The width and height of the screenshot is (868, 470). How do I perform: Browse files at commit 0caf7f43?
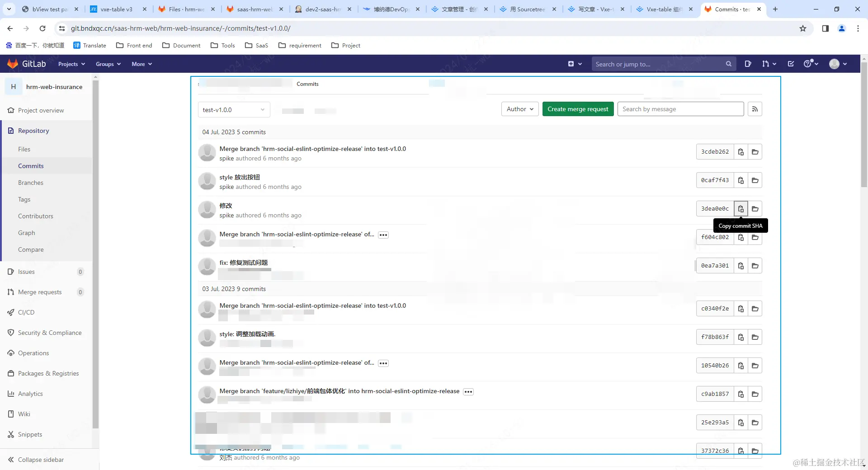(755, 180)
